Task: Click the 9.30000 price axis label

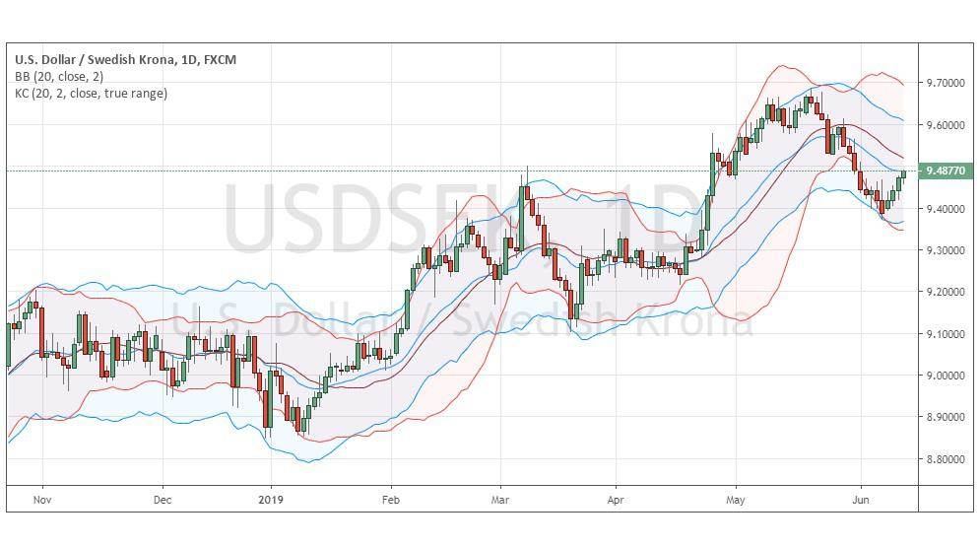Action: coord(944,251)
